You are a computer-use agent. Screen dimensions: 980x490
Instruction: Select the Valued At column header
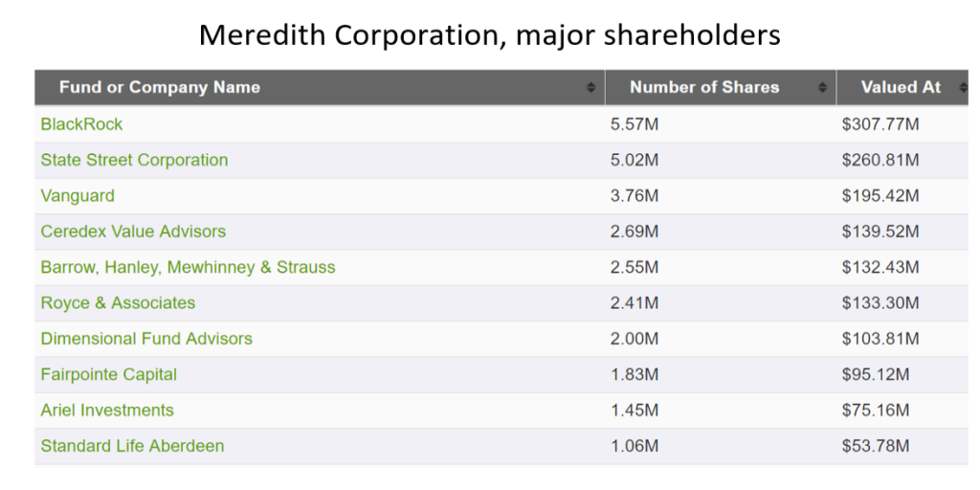pyautogui.click(x=902, y=87)
